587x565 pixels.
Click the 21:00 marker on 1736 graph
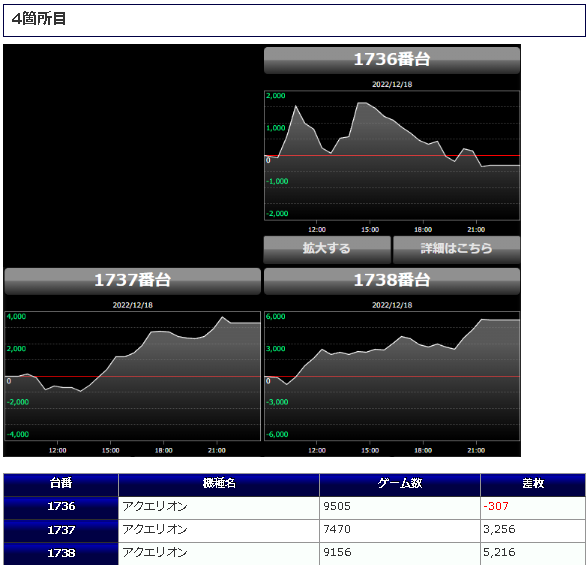point(476,230)
